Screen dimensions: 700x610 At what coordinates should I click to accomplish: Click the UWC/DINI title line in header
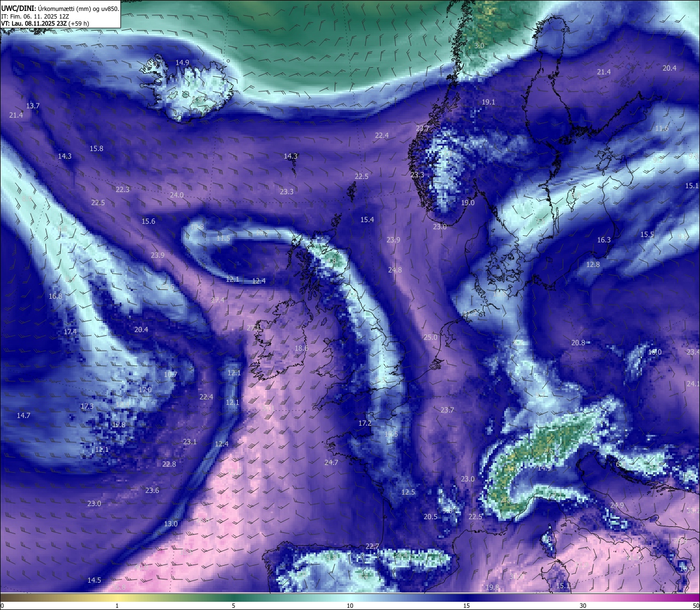click(x=60, y=9)
